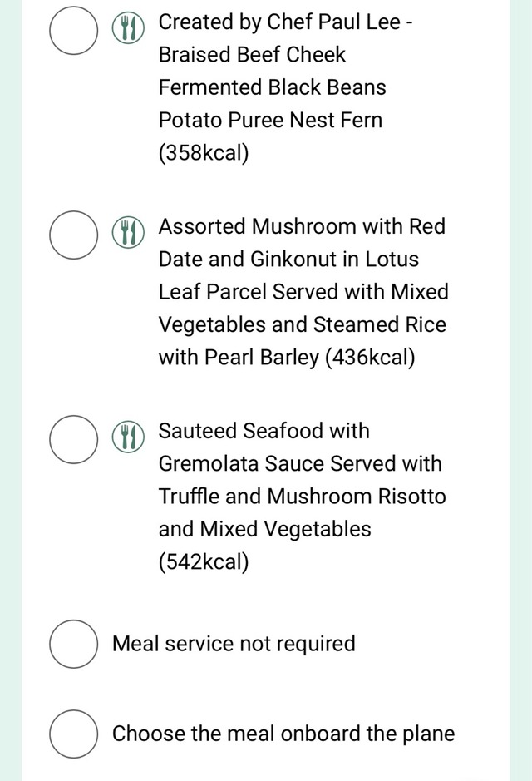Choose the Assorted Mushroom meal radio button
Viewport: 532px width, 781px height.
coord(74,235)
